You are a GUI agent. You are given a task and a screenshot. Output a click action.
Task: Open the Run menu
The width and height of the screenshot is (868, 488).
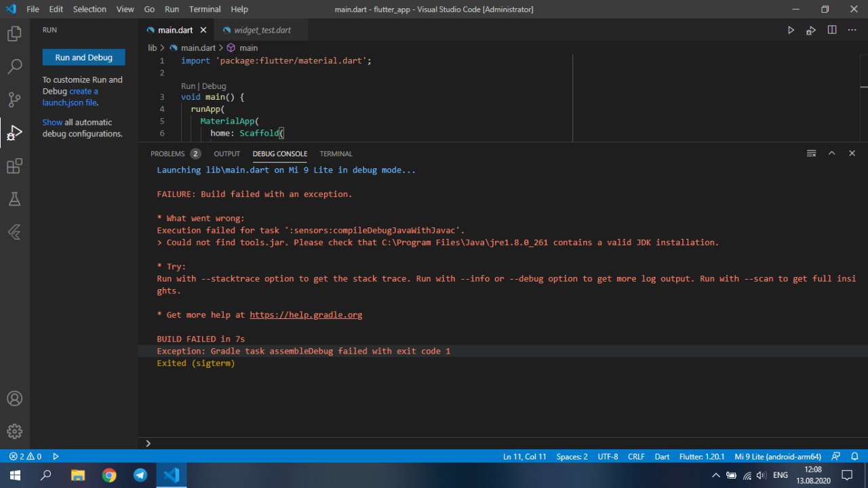point(172,10)
